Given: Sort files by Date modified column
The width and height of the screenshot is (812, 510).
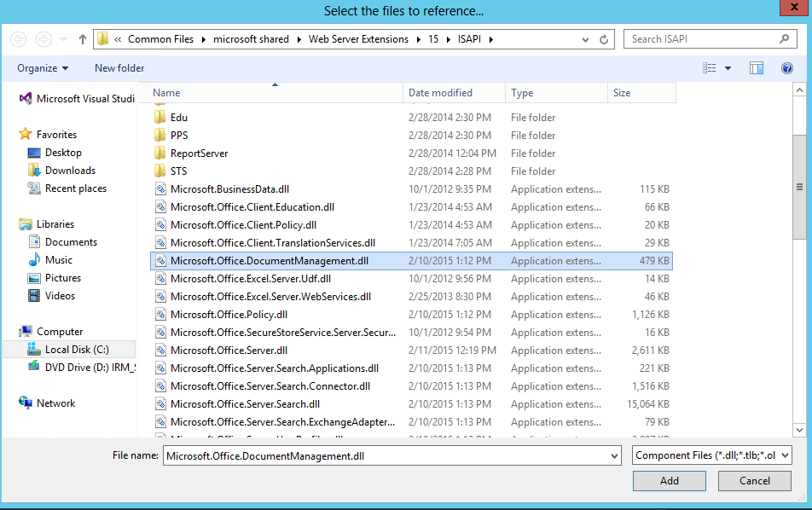Looking at the screenshot, I should (440, 93).
